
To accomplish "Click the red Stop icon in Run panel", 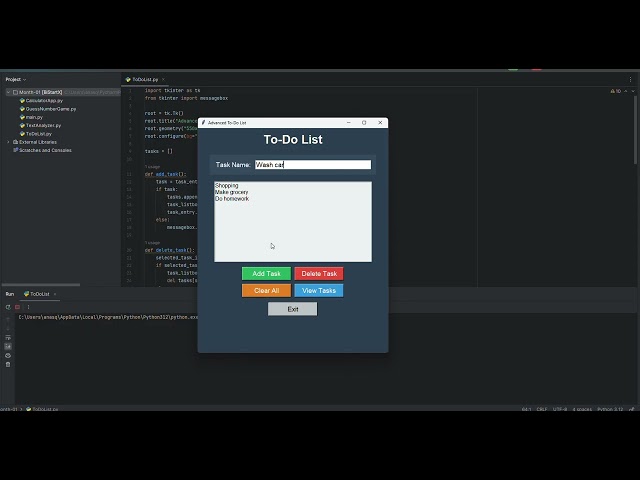I will (x=18, y=307).
